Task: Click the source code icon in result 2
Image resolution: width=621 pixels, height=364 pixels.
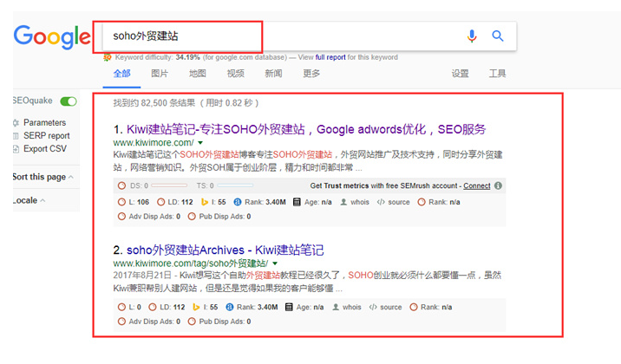Action: 373,307
